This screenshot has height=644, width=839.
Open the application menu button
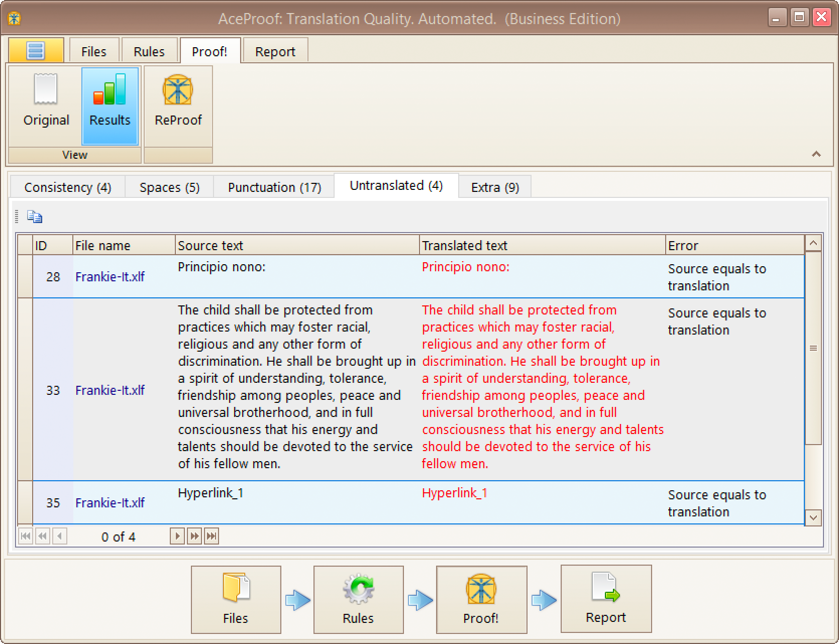point(36,50)
